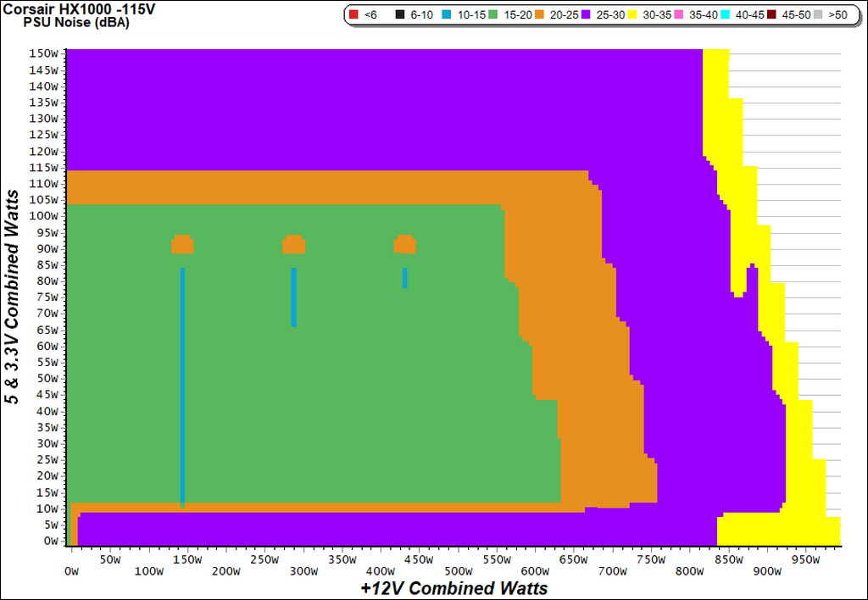Click the 0W label on horizontal axis
The height and width of the screenshot is (600, 868).
click(72, 571)
